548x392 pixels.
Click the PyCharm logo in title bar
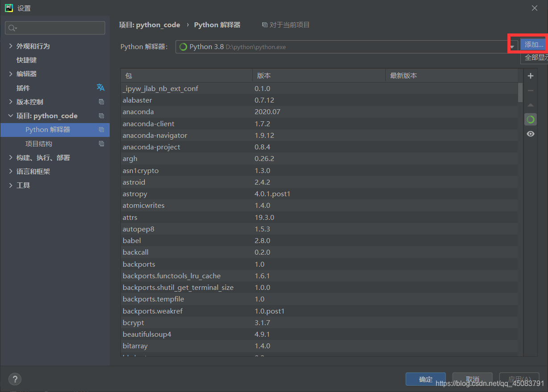(x=9, y=8)
